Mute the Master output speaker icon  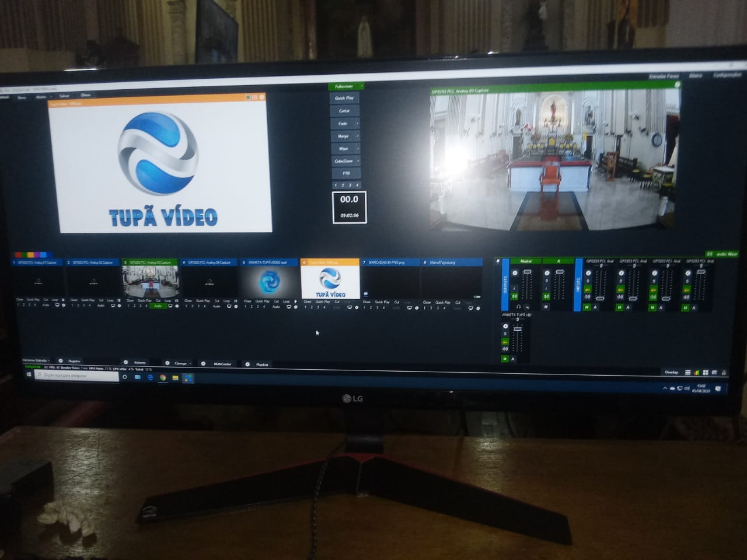pos(514,296)
